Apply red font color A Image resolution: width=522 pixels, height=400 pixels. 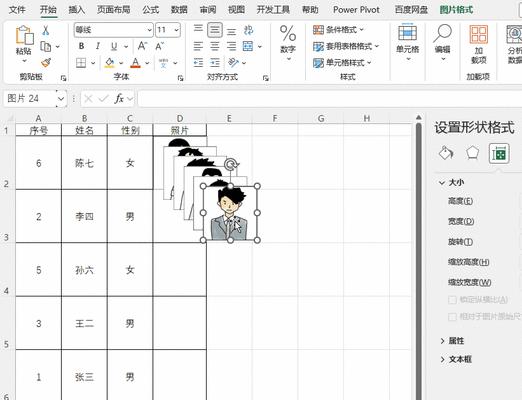click(x=135, y=63)
